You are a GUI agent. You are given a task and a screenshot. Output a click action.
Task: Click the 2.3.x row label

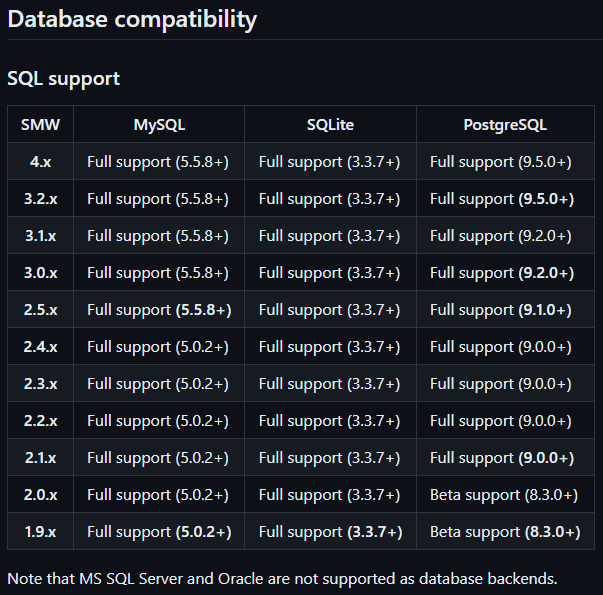[x=40, y=384]
